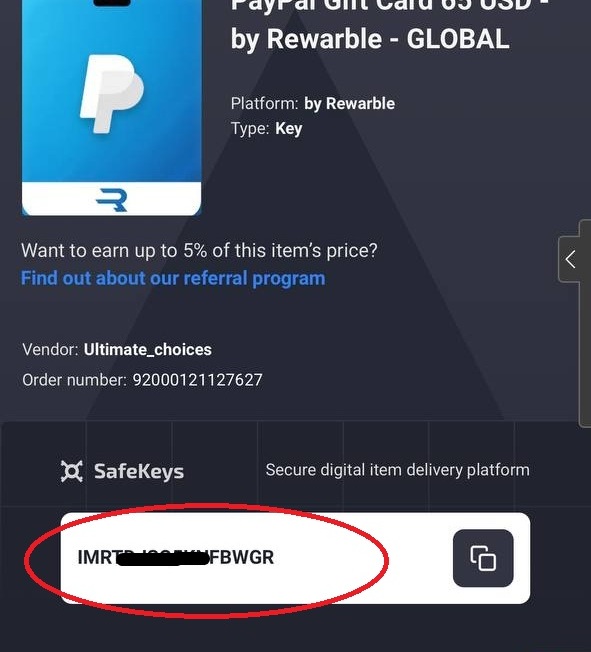Click the earn up to 5% text
The image size is (591, 652).
[199, 251]
